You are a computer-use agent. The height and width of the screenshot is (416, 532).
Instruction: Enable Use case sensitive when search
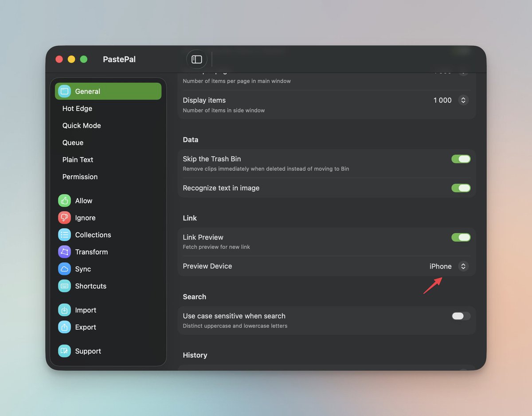click(x=460, y=316)
